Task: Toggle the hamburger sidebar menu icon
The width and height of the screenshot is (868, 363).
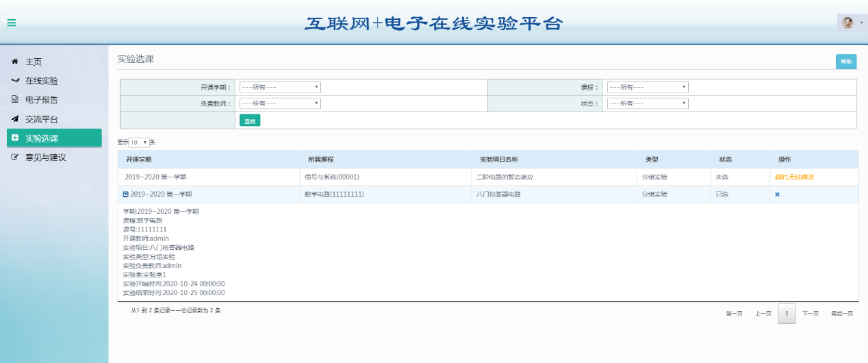Action: pyautogui.click(x=12, y=23)
